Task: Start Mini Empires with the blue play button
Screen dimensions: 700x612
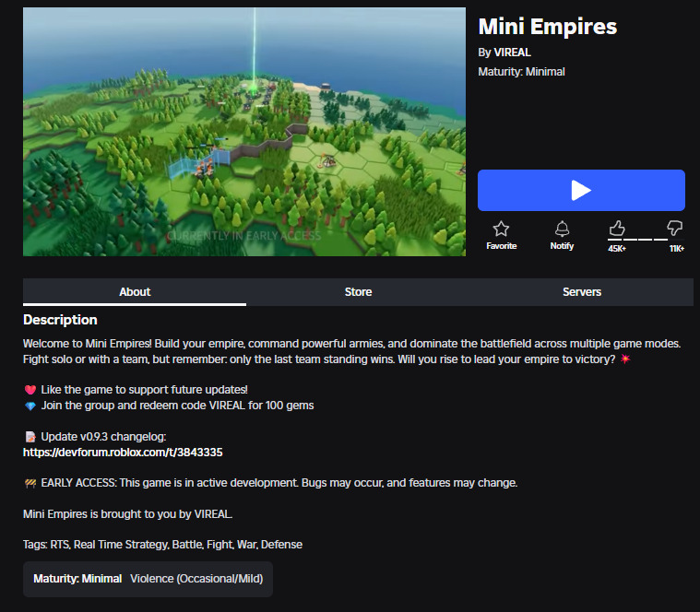Action: [581, 190]
